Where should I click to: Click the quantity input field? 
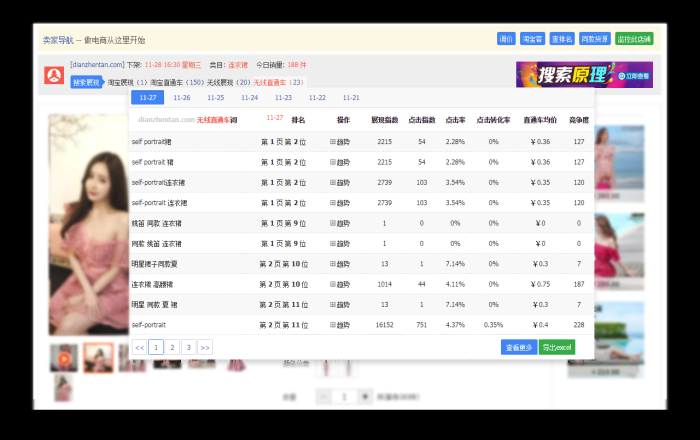(x=344, y=396)
